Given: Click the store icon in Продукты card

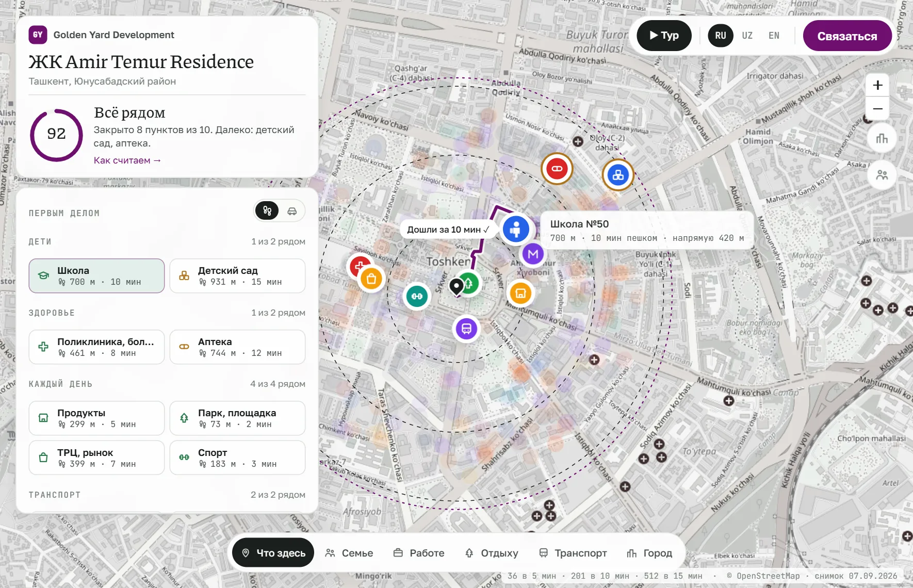Looking at the screenshot, I should (43, 418).
